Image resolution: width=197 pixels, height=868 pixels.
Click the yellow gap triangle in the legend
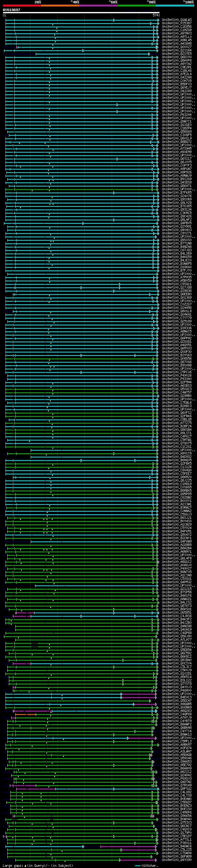pyautogui.click(x=25, y=866)
